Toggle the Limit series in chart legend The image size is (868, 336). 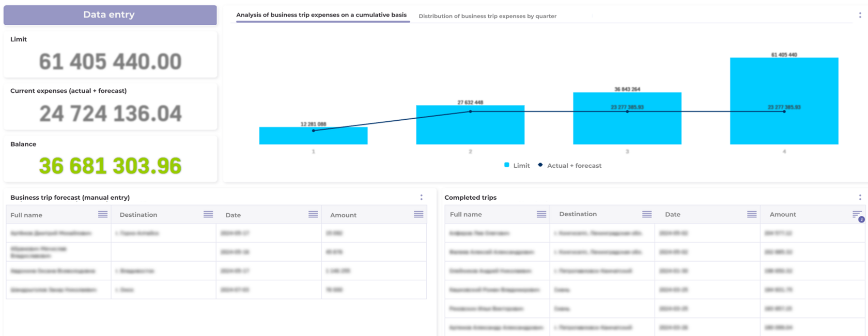517,166
